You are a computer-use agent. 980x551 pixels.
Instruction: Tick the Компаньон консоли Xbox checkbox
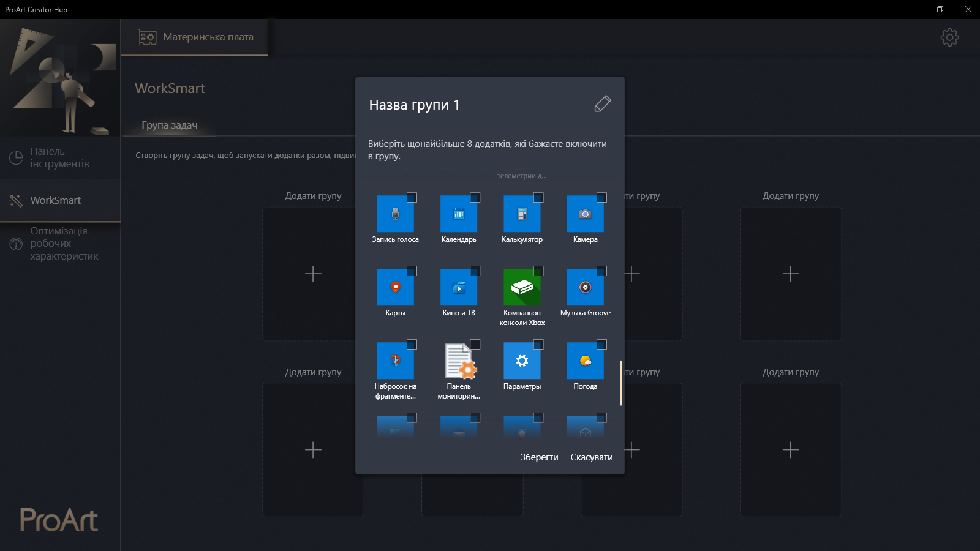coord(538,271)
